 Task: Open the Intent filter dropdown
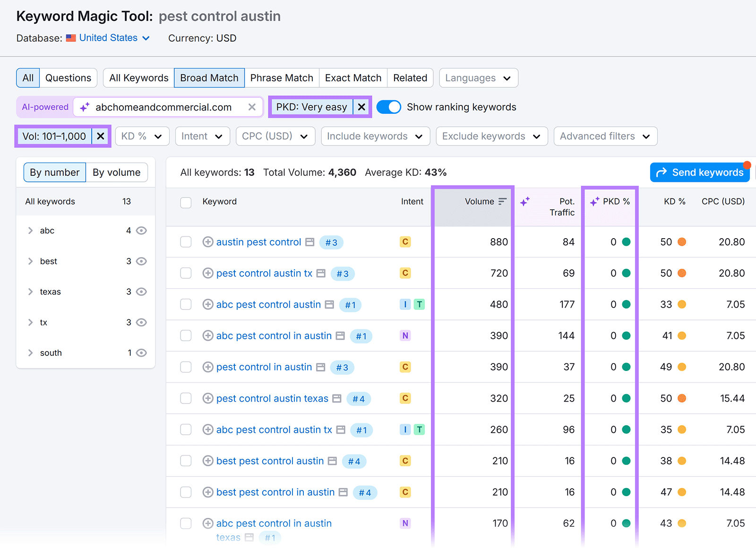pyautogui.click(x=202, y=136)
